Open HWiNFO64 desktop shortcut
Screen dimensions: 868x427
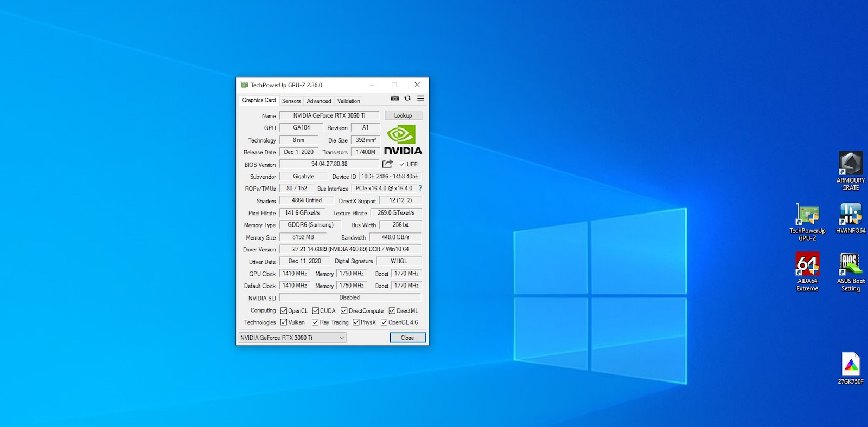851,218
